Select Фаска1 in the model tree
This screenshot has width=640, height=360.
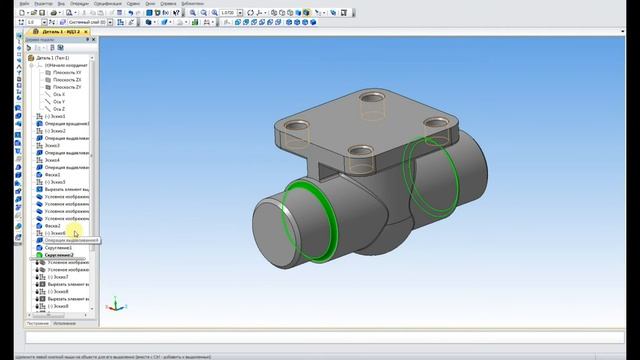pyautogui.click(x=52, y=175)
